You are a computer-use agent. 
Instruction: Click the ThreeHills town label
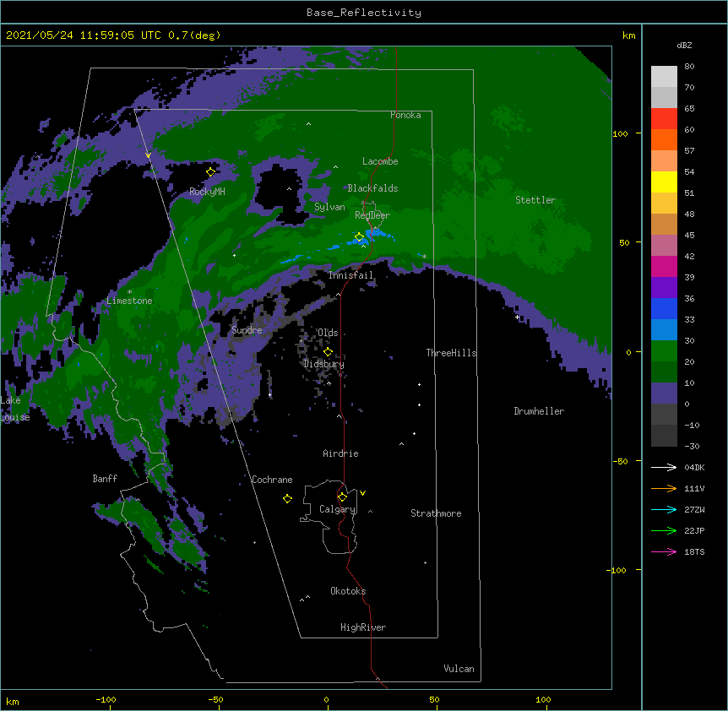[451, 353]
